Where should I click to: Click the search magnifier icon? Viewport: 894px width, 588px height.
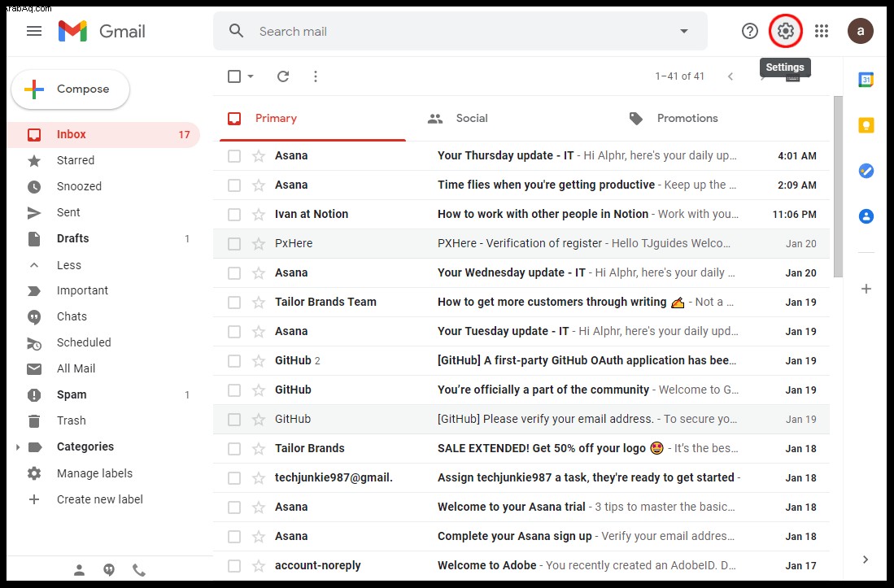[x=236, y=31]
